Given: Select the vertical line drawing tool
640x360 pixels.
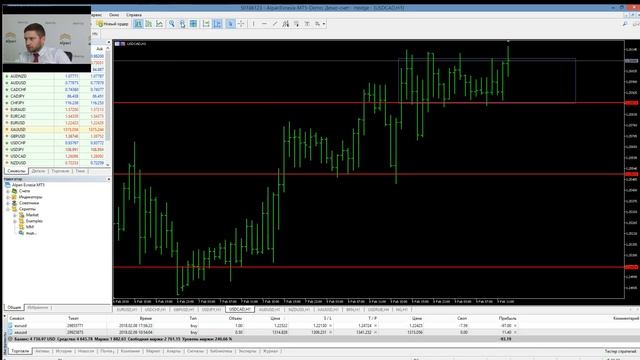Looking at the screenshot, I should 253,24.
